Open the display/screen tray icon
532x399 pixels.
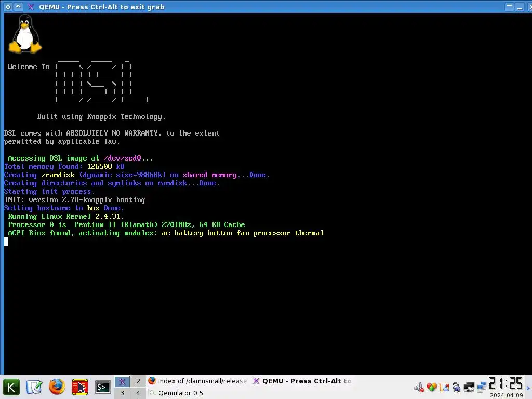(469, 387)
